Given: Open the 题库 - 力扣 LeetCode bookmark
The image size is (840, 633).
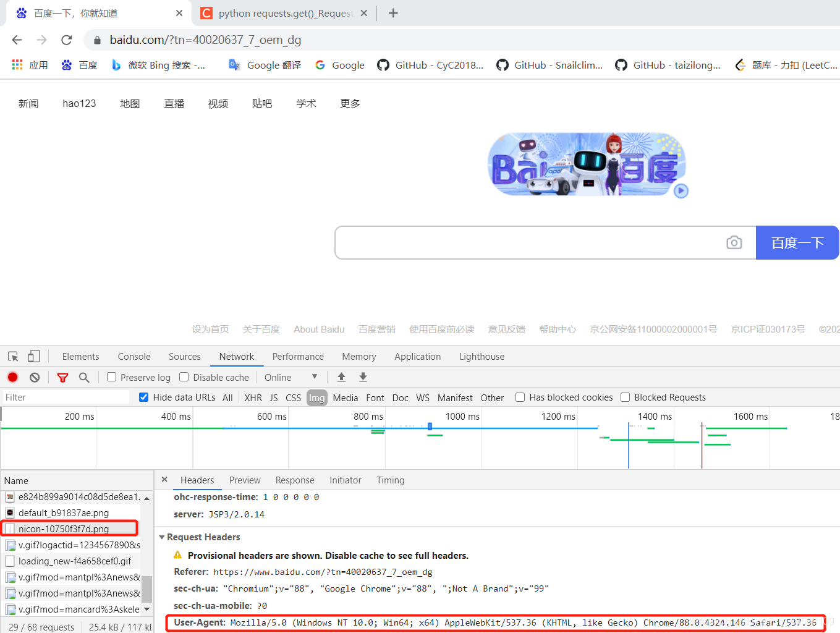Looking at the screenshot, I should (786, 65).
